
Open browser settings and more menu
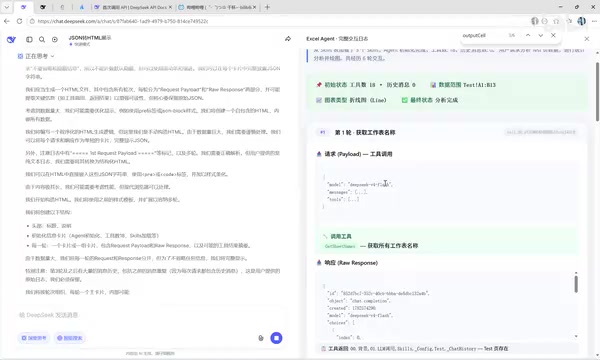[x=594, y=21]
